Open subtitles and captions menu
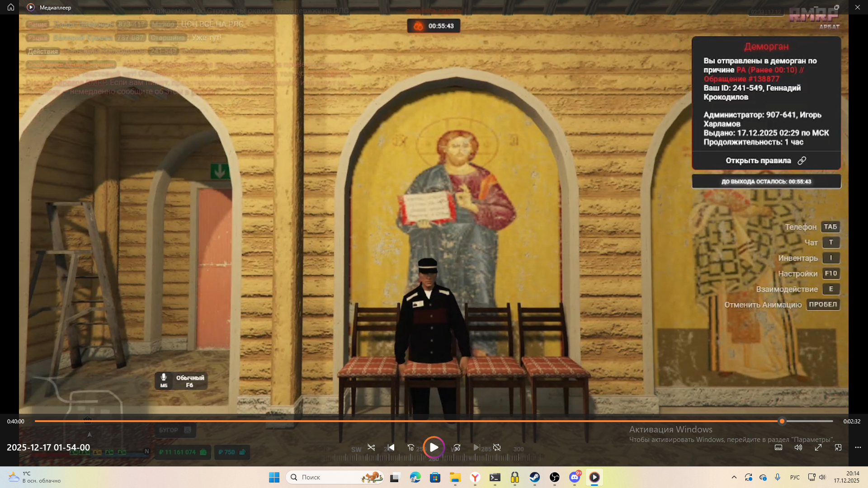 coord(778,447)
